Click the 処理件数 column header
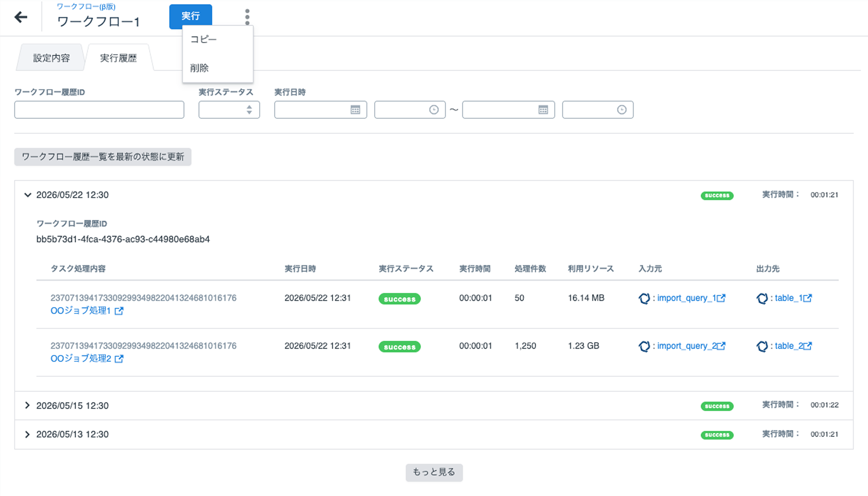The width and height of the screenshot is (868, 496). tap(530, 268)
